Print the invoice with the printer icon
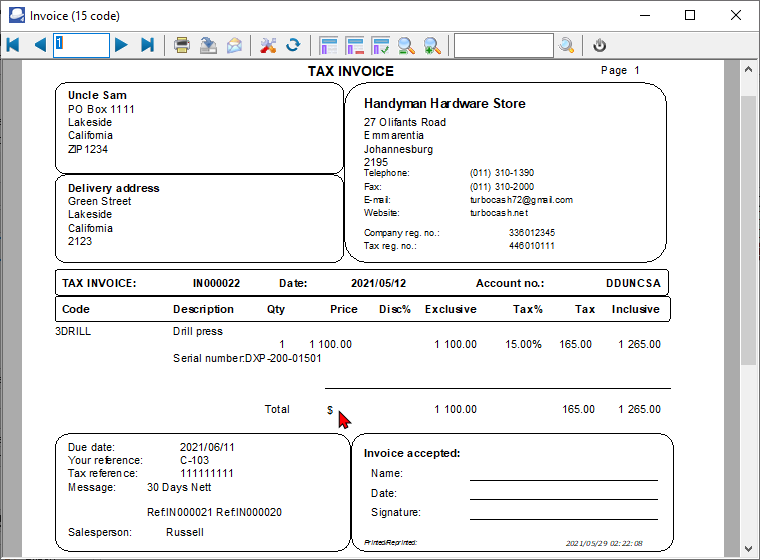This screenshot has width=760, height=560. 182,45
